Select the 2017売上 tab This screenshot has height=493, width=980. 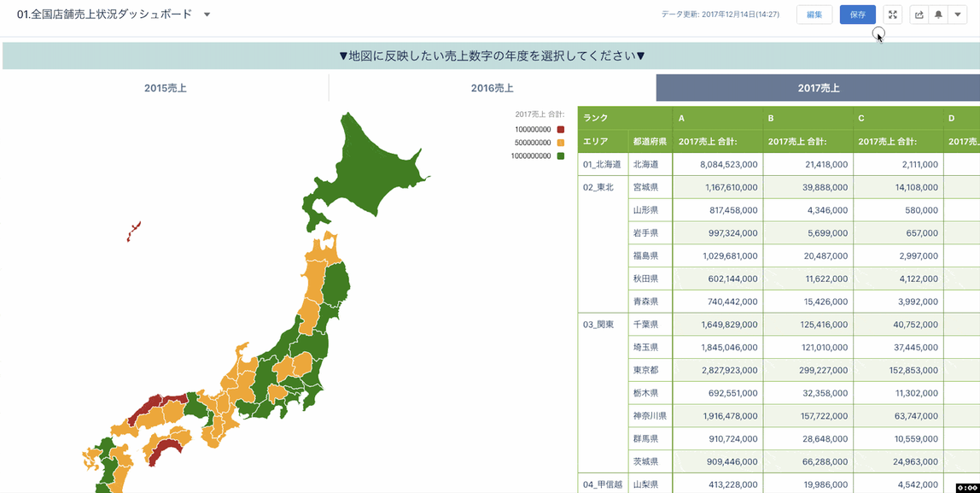click(818, 88)
